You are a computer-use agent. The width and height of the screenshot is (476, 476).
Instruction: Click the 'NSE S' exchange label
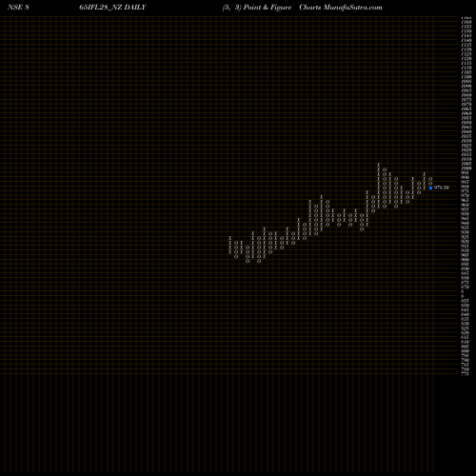click(x=18, y=8)
